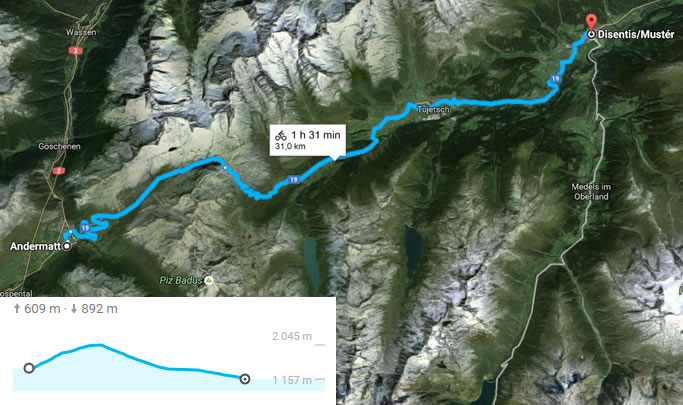Click route 19 shield near Disentis

555,79
